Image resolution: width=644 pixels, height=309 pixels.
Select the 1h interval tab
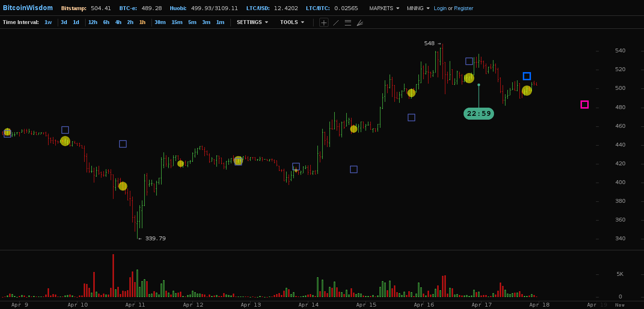[142, 22]
